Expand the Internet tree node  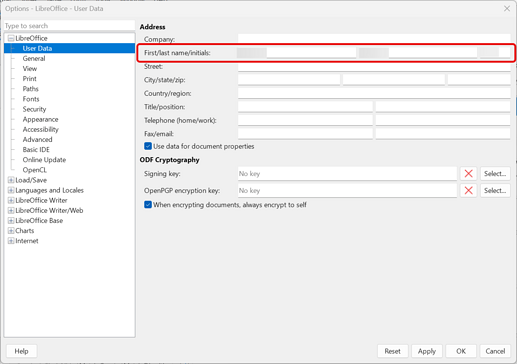tap(11, 241)
